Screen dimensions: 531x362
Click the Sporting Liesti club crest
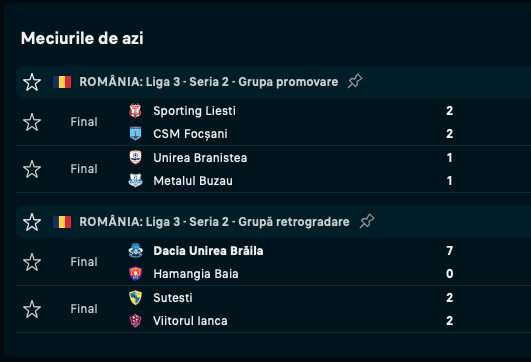[x=135, y=111]
